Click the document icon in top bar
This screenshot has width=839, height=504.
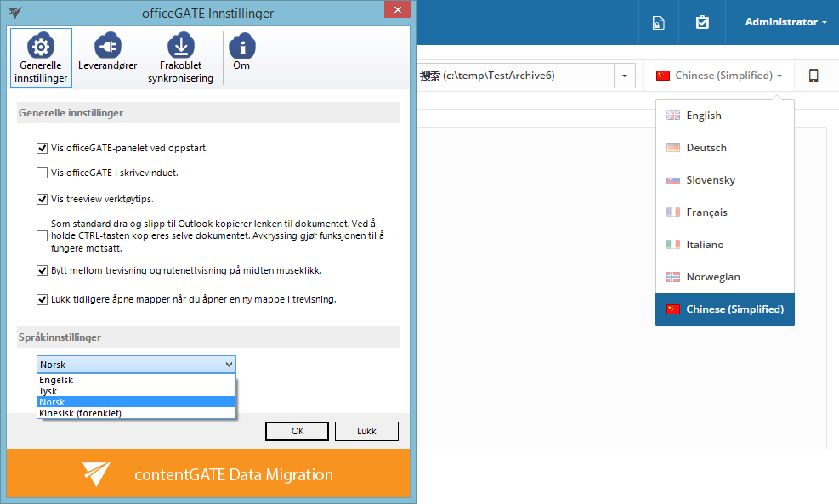point(658,23)
